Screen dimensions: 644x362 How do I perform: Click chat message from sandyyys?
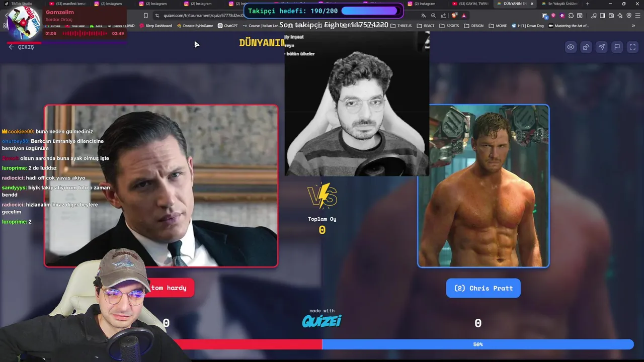click(56, 191)
